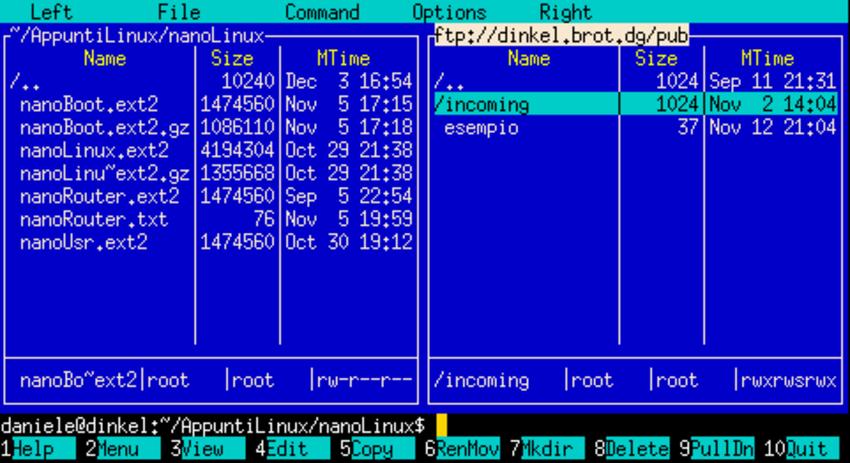Viewport: 850px width, 463px height.
Task: Select nanoRouter.txt file
Action: pyautogui.click(x=94, y=219)
